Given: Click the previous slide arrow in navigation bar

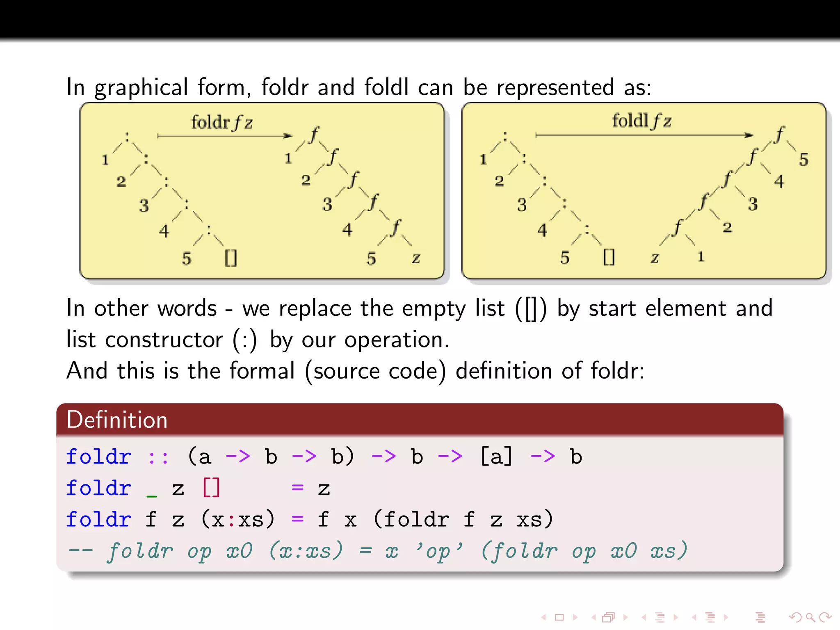Looking at the screenshot, I should (x=543, y=617).
